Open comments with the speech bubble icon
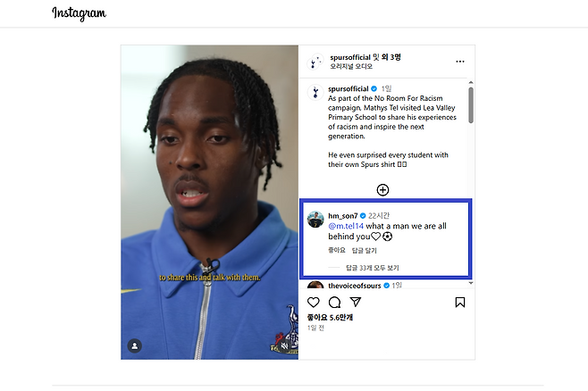 tap(334, 303)
